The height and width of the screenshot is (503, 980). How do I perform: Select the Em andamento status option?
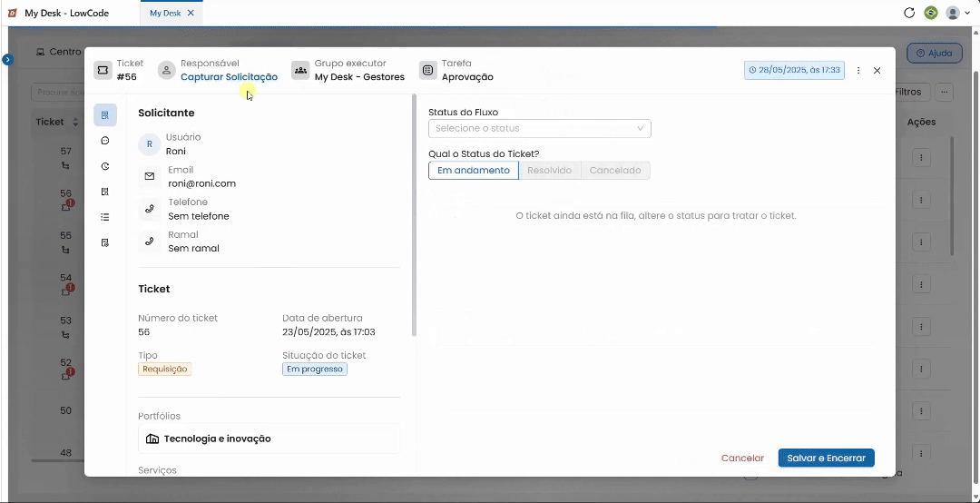pyautogui.click(x=473, y=170)
